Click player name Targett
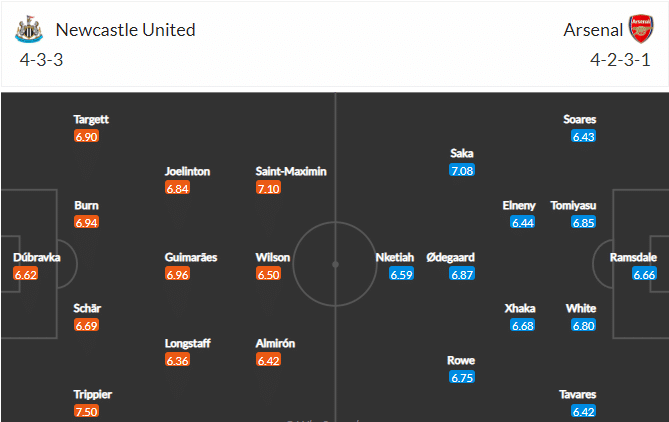This screenshot has width=669, height=422. click(x=91, y=119)
